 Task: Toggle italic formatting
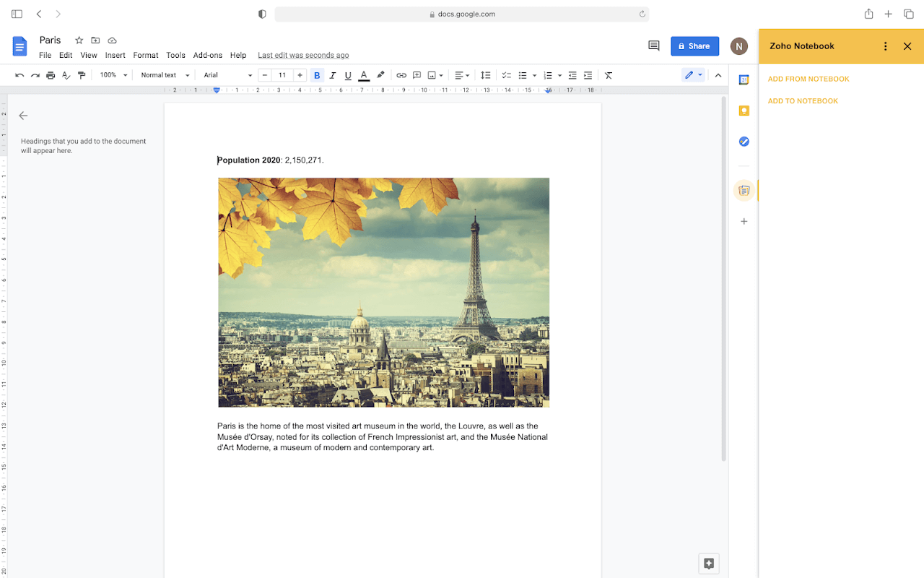333,74
